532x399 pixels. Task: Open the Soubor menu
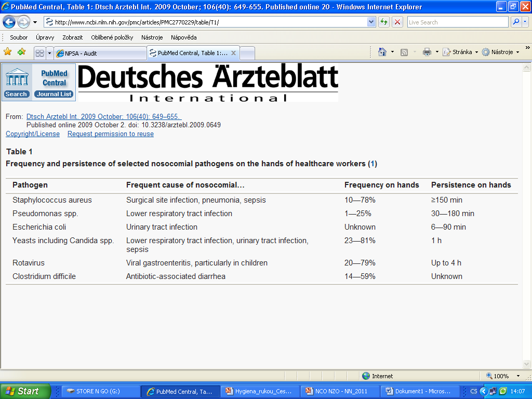[19, 37]
